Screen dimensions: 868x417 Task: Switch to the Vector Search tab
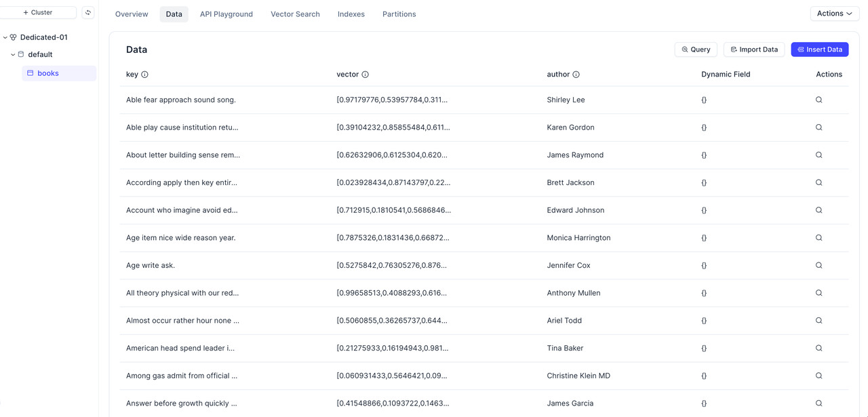(x=295, y=14)
